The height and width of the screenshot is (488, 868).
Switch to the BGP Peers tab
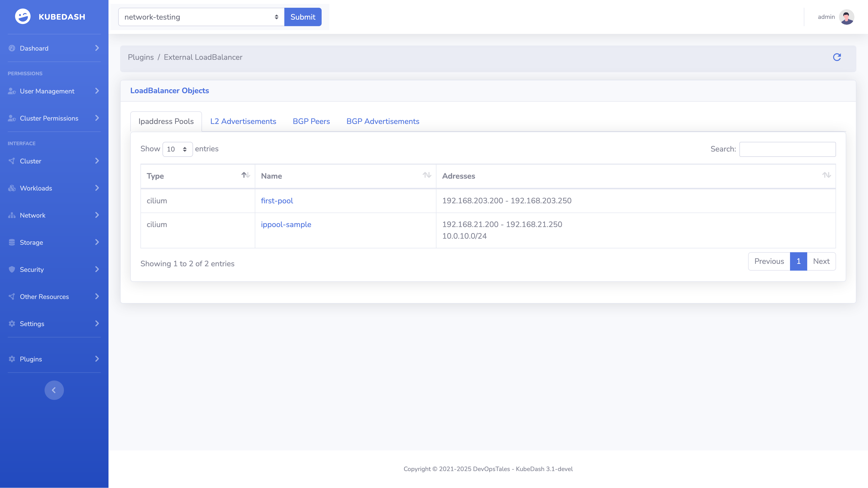pos(311,121)
